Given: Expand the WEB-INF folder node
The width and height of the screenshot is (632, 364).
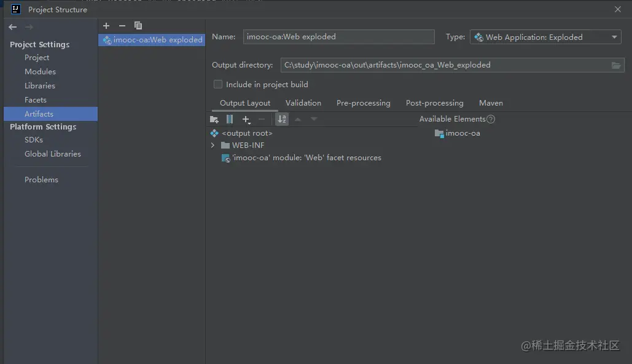Looking at the screenshot, I should click(213, 145).
